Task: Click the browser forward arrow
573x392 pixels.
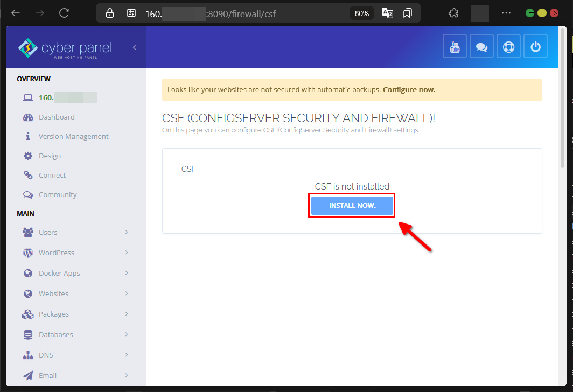Action: 40,13
